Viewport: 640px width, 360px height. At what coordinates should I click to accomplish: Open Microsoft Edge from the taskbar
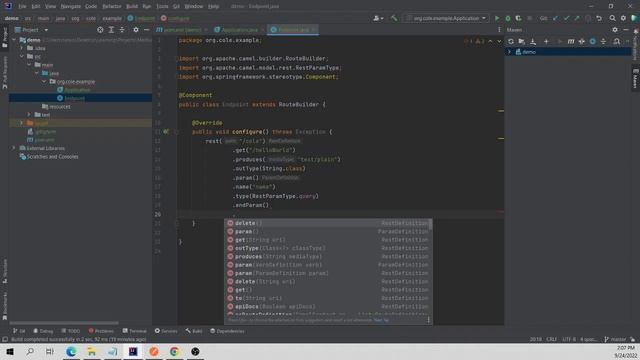pyautogui.click(x=71, y=351)
